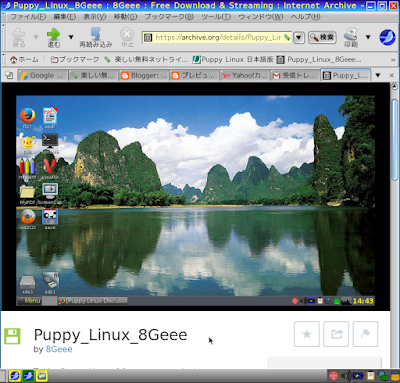Click the new tab icon button
Screen dimensions: 400x383
[9, 75]
